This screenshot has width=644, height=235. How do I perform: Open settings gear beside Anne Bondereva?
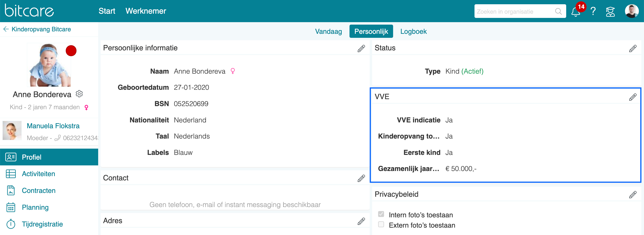(79, 94)
